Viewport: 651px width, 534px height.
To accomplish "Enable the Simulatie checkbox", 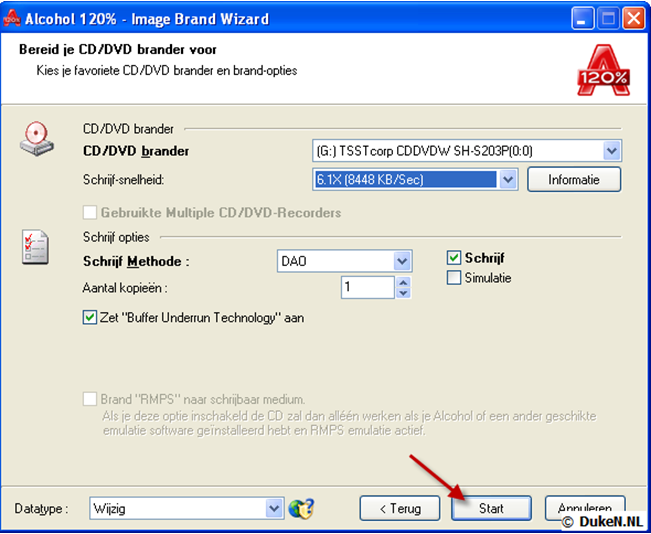I will 454,278.
